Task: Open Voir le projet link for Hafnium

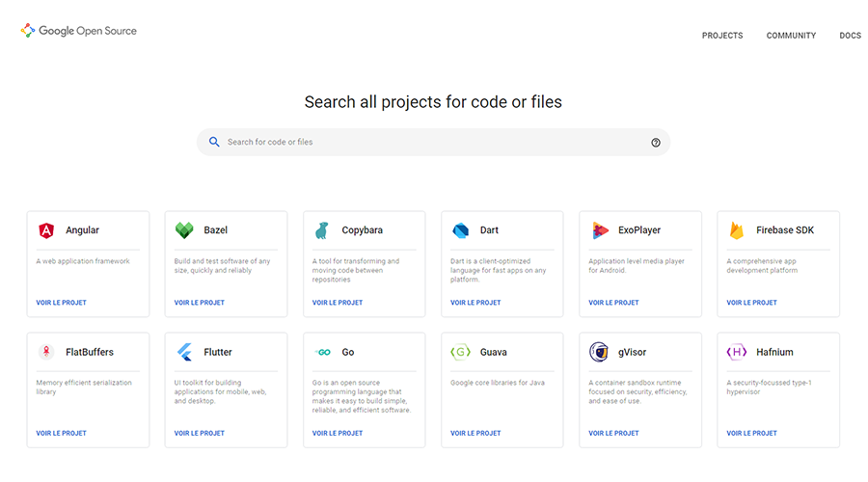Action: [751, 433]
